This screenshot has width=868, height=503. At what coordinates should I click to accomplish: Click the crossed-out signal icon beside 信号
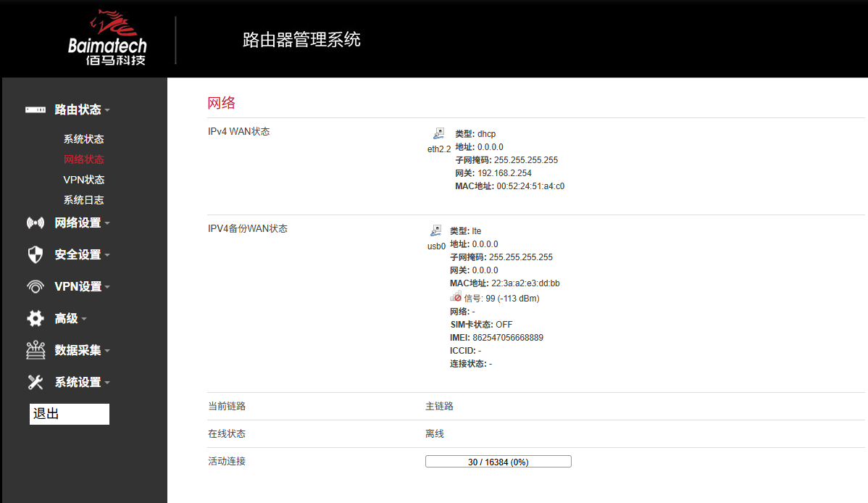point(456,296)
